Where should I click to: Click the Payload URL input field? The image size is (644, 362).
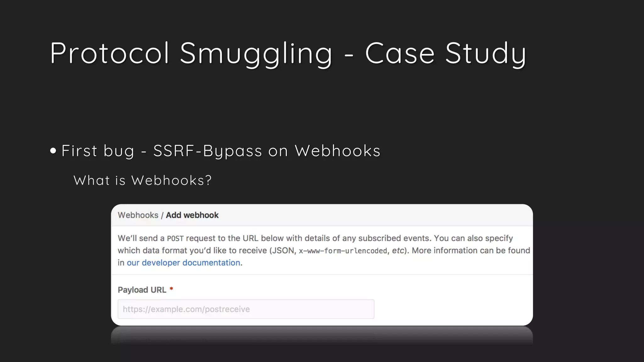click(246, 309)
